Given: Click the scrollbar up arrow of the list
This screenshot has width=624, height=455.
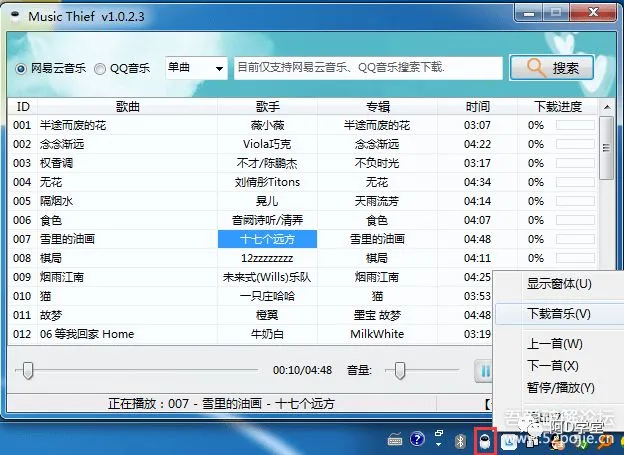Looking at the screenshot, I should 606,107.
